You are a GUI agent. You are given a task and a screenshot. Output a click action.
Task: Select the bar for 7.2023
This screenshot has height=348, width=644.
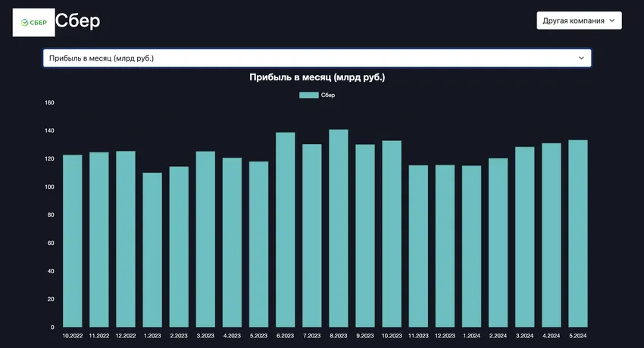(311, 236)
